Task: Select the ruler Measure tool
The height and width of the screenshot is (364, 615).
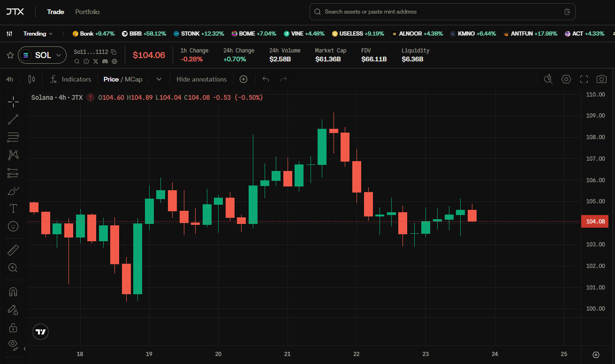Action: (13, 250)
